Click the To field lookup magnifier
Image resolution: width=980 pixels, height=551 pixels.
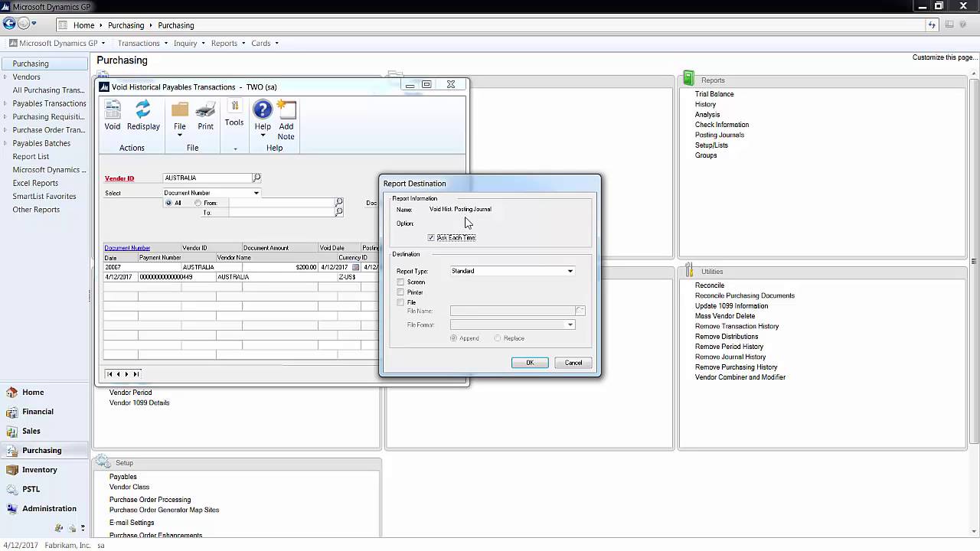point(339,212)
